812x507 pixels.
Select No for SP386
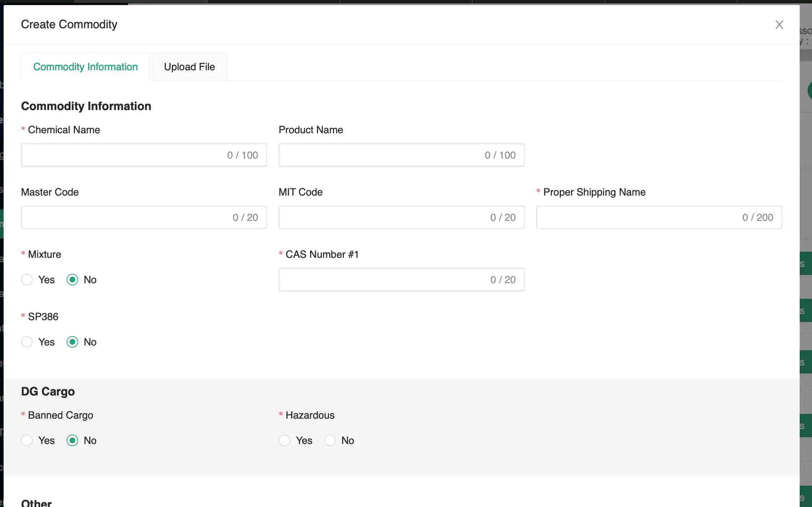click(x=73, y=342)
